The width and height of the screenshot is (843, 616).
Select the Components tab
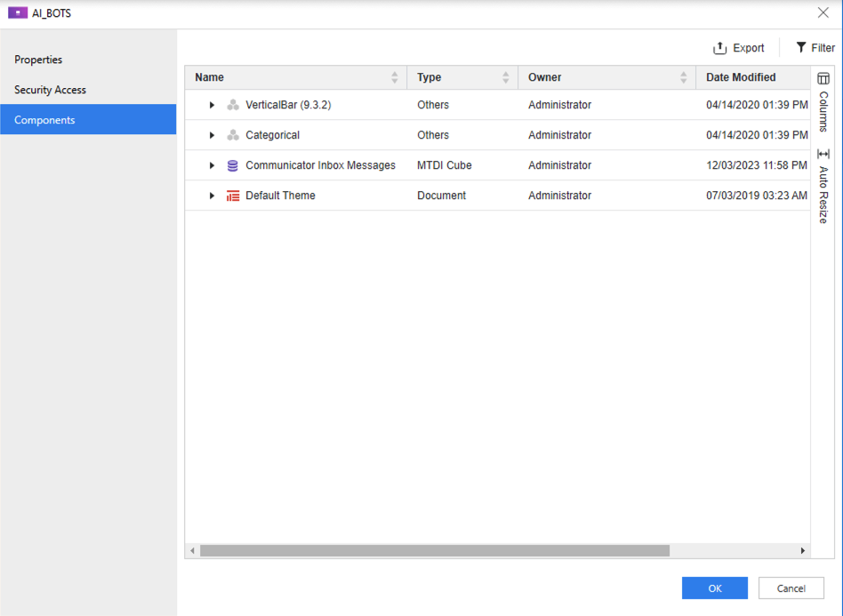point(44,120)
